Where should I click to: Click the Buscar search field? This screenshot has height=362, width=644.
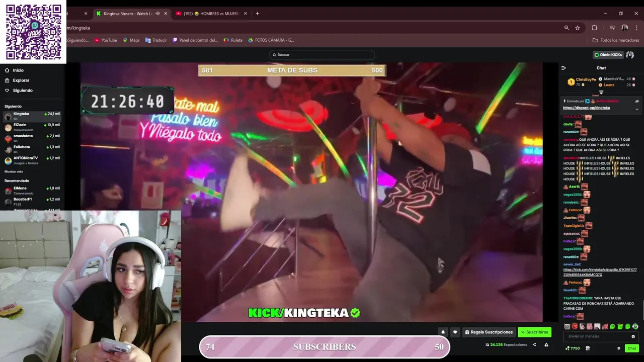point(322,55)
